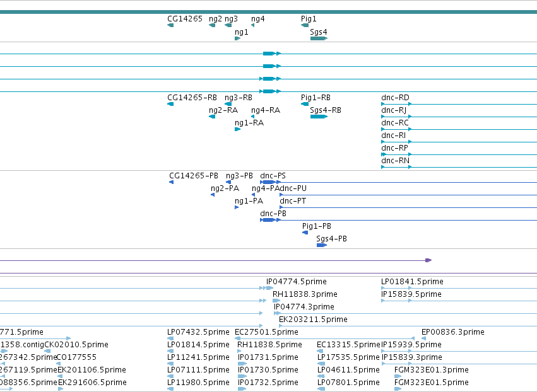Image resolution: width=537 pixels, height=392 pixels.
Task: Select transcript dnc-RP
Action: [x=394, y=148]
